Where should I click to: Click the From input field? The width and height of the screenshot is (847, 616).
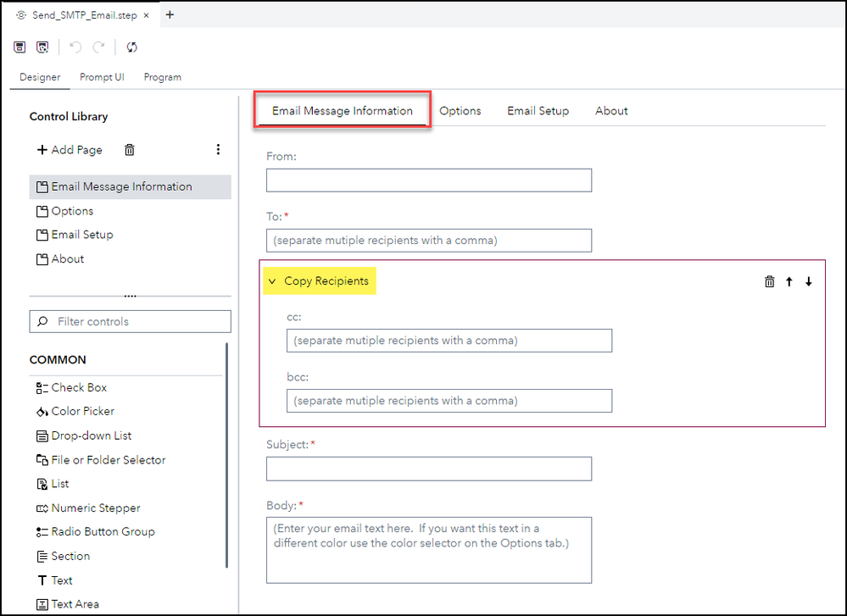429,180
